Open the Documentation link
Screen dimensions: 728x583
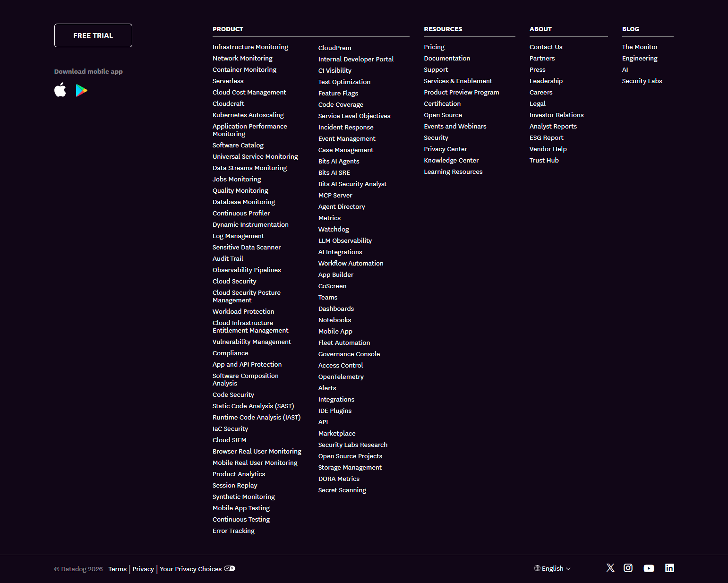(x=447, y=58)
